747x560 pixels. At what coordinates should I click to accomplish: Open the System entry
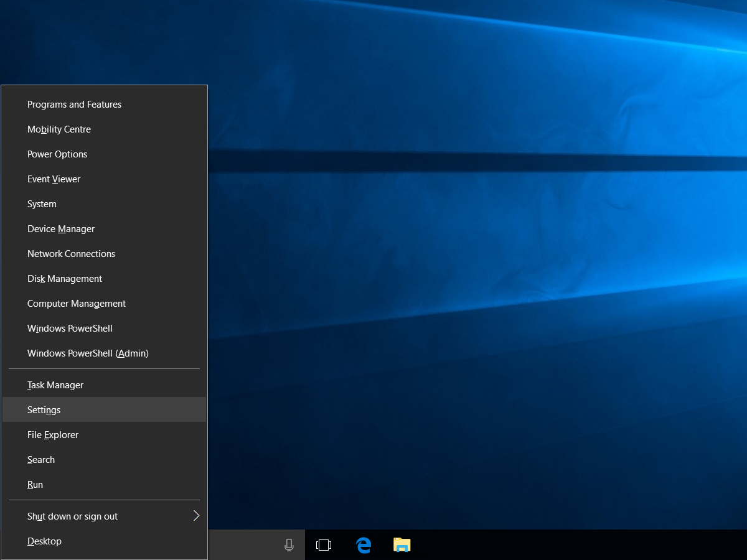(x=104, y=204)
